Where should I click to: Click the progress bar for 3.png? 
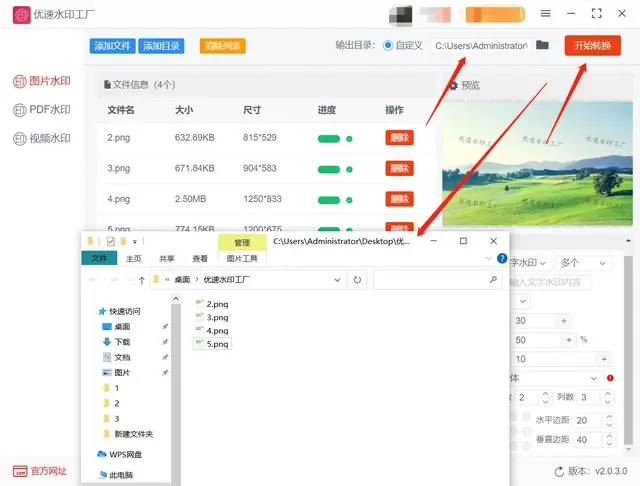click(329, 168)
